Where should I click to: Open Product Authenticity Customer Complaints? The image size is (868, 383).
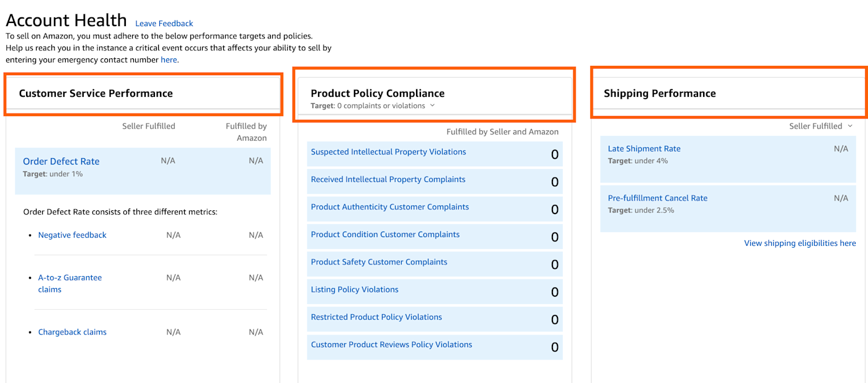point(389,207)
